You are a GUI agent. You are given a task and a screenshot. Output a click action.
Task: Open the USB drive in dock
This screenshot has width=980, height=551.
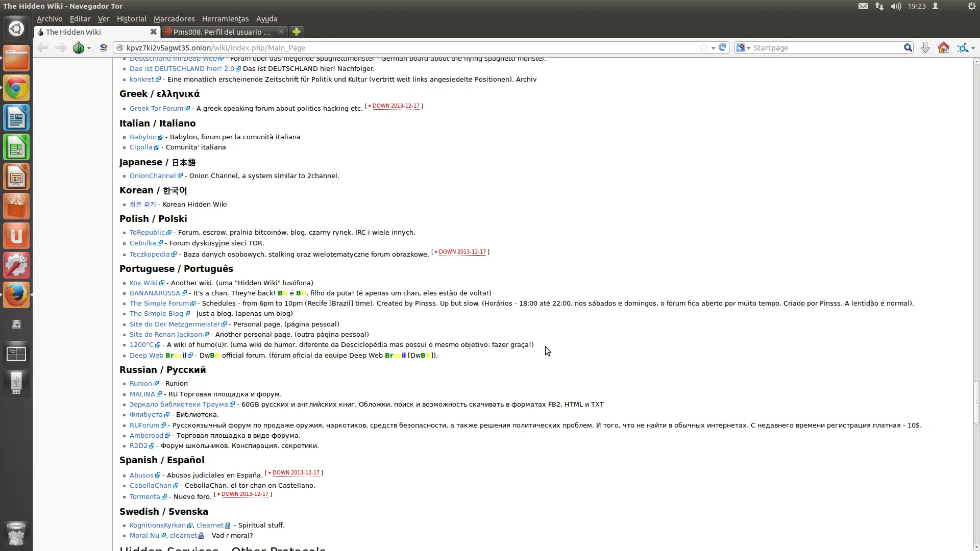(16, 383)
